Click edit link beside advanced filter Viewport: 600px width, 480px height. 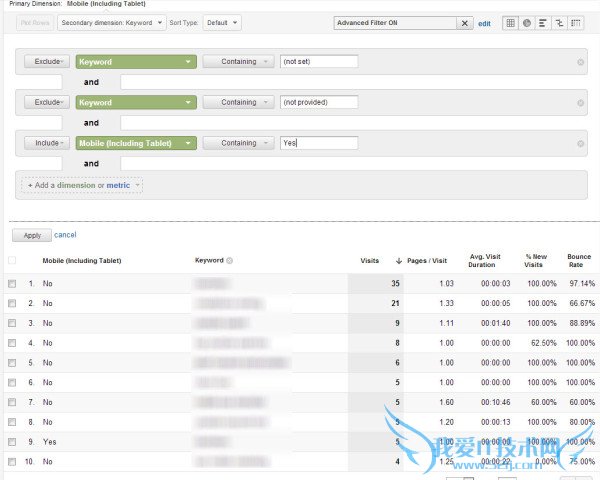[484, 24]
